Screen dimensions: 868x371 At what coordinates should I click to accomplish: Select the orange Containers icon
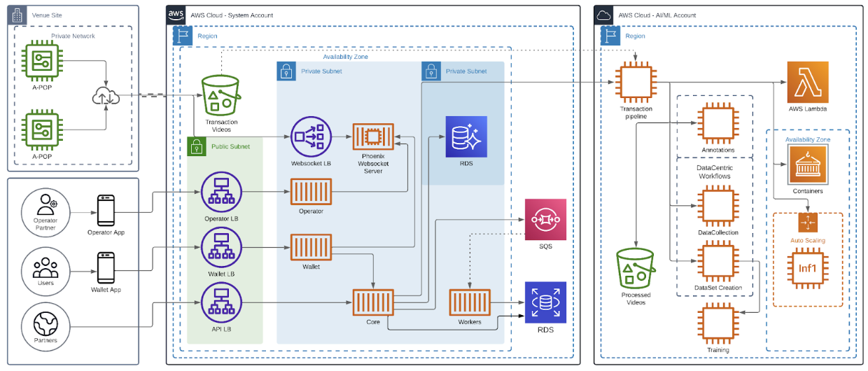pos(808,165)
